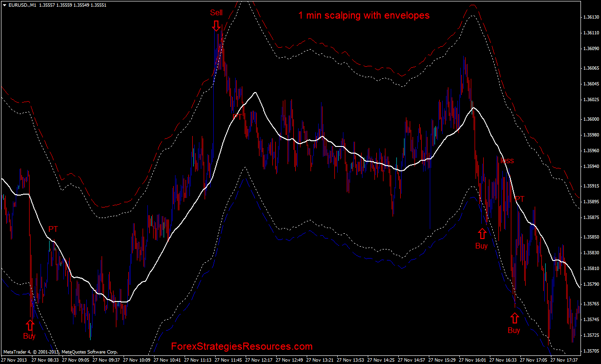This screenshot has width=601, height=364.
Task: Click price level 1.35895 on the axis
Action: pos(591,202)
